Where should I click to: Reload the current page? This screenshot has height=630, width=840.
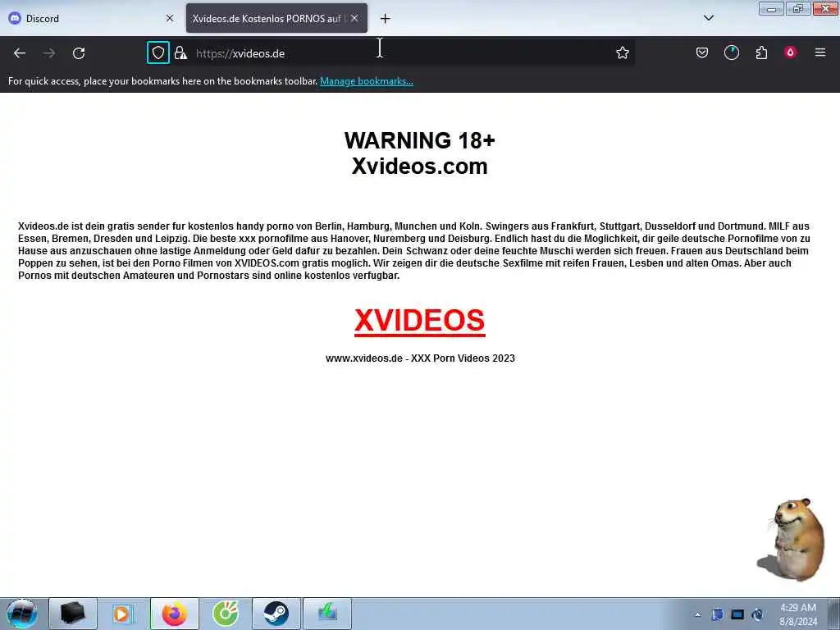(x=79, y=53)
